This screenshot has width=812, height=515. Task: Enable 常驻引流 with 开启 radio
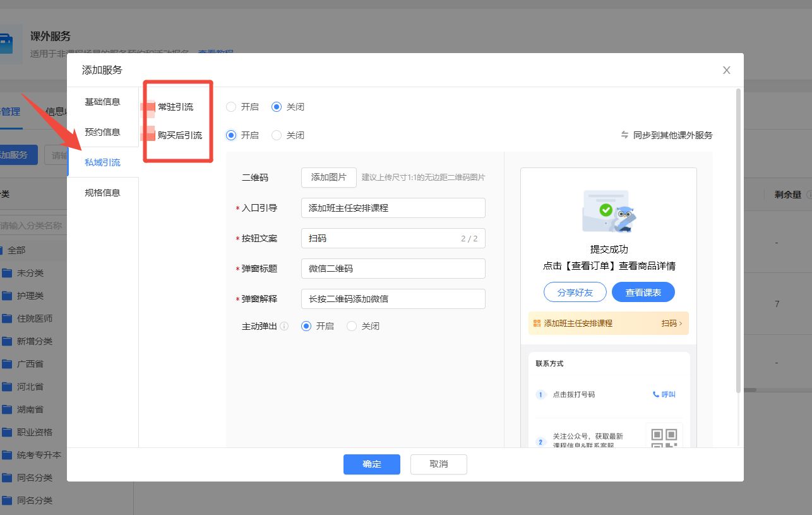(x=231, y=107)
